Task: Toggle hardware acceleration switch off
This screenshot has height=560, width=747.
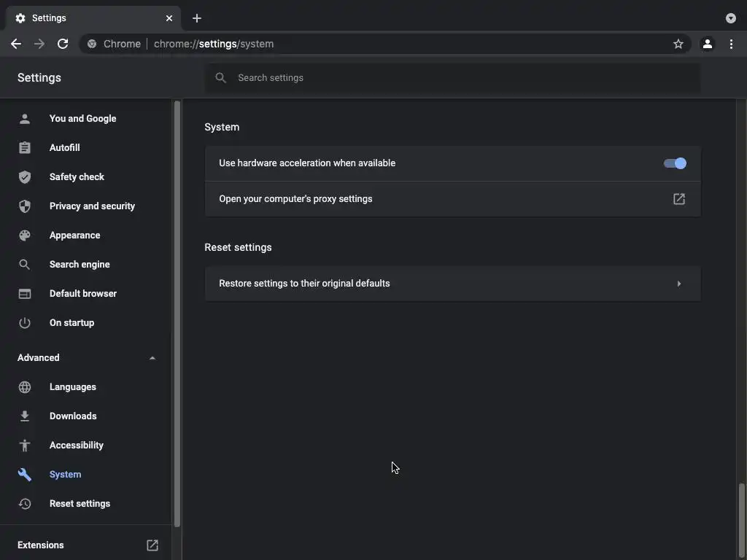Action: click(675, 163)
